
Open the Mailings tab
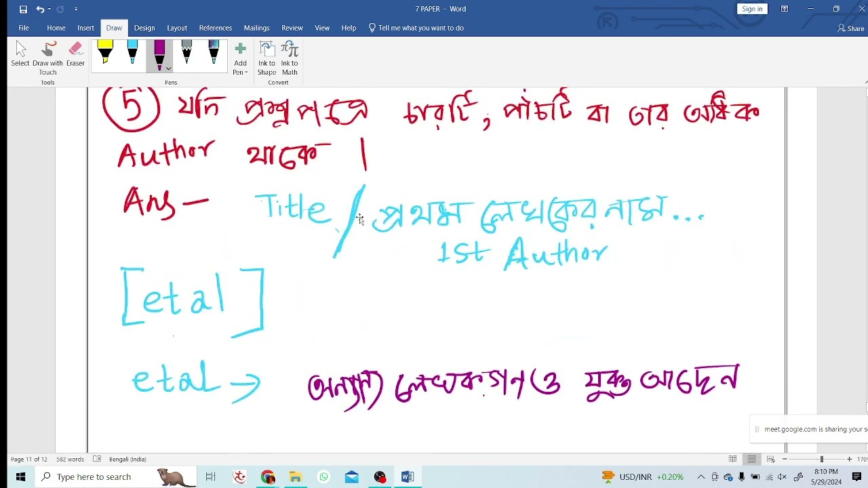(257, 28)
